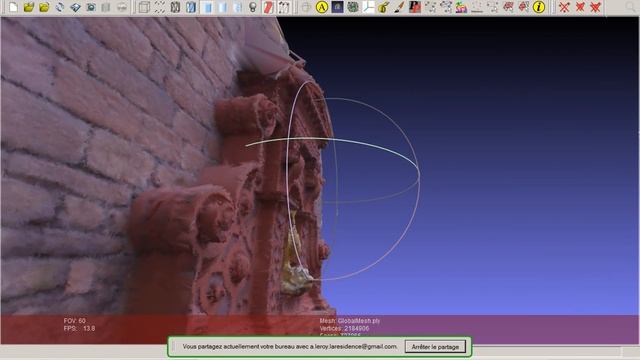The width and height of the screenshot is (640, 360).
Task: Click the 'FPS: 13.8' readout
Action: (79, 328)
